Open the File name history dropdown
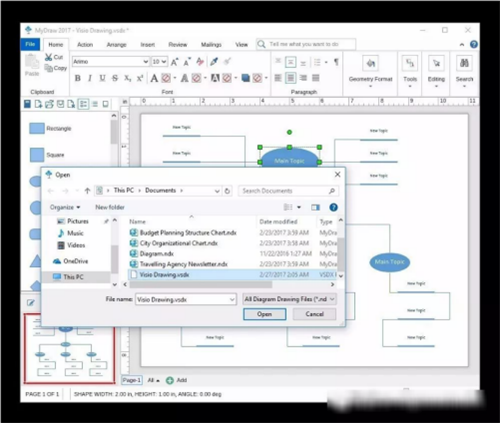500x423 pixels. (232, 299)
